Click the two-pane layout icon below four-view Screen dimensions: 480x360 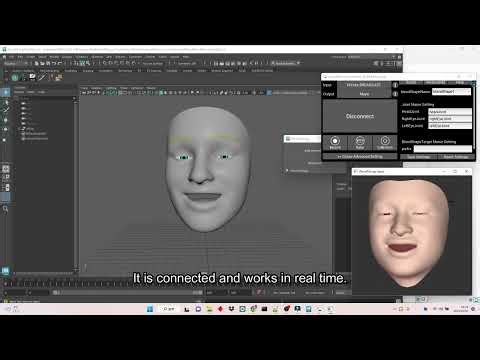click(6, 188)
